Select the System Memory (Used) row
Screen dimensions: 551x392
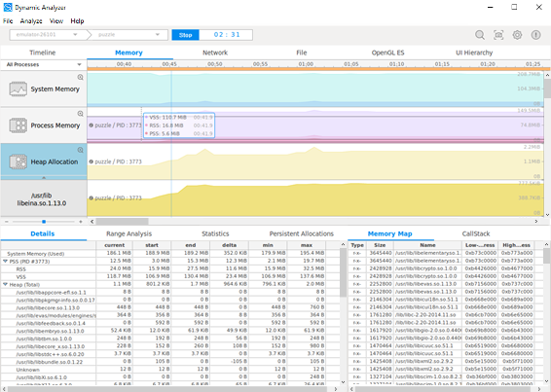170,253
